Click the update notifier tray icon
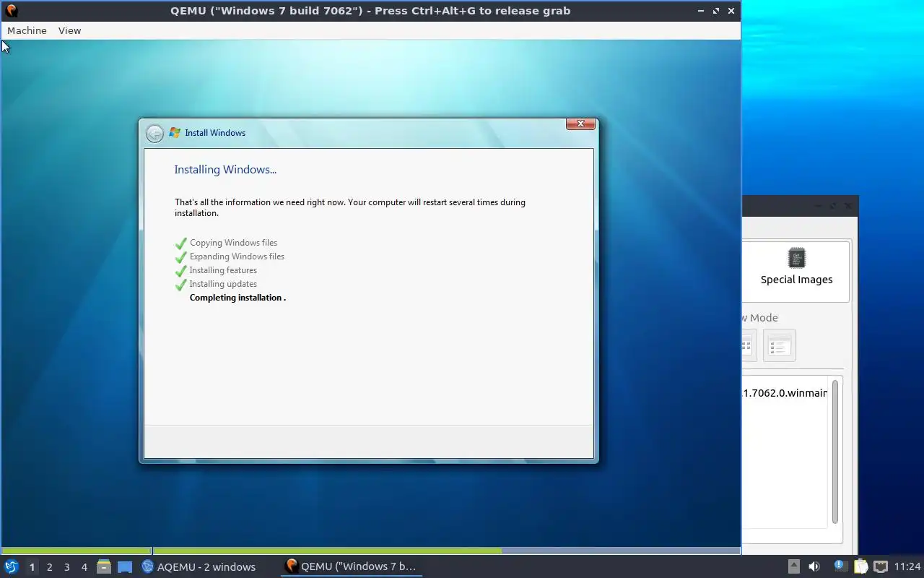The height and width of the screenshot is (578, 924). click(840, 566)
